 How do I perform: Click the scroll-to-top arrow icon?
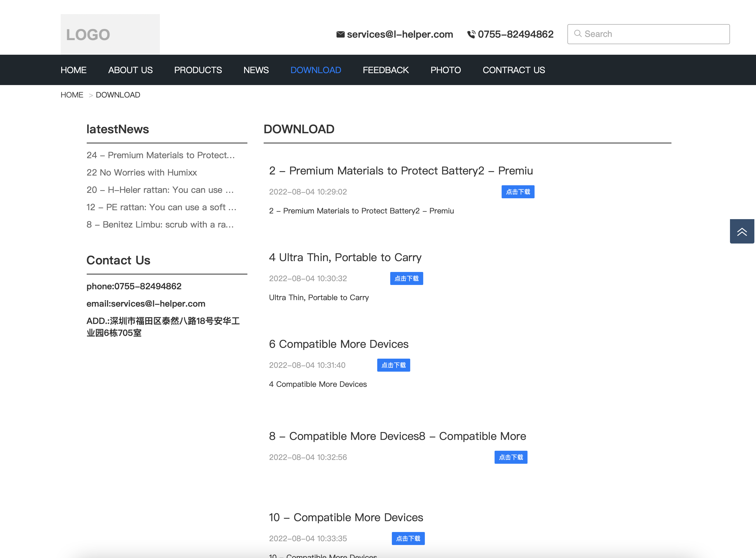(742, 231)
